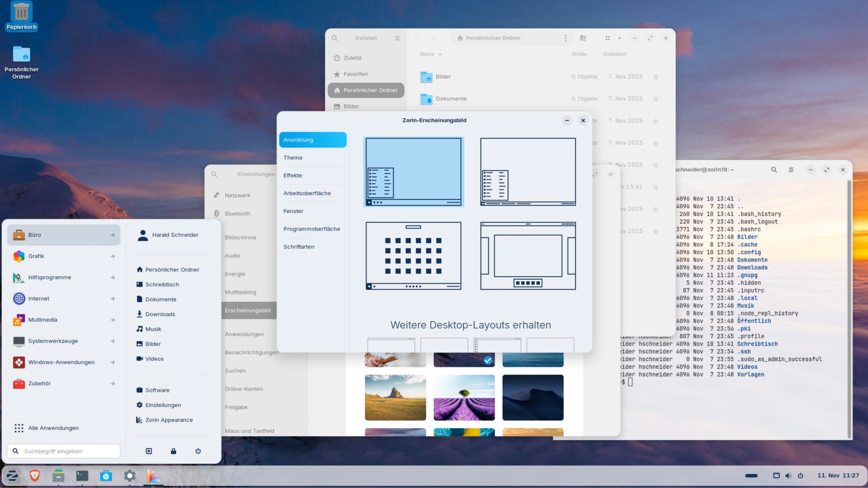Click Weitere Desktop-Layouts erhalten
The image size is (868, 488).
click(471, 325)
